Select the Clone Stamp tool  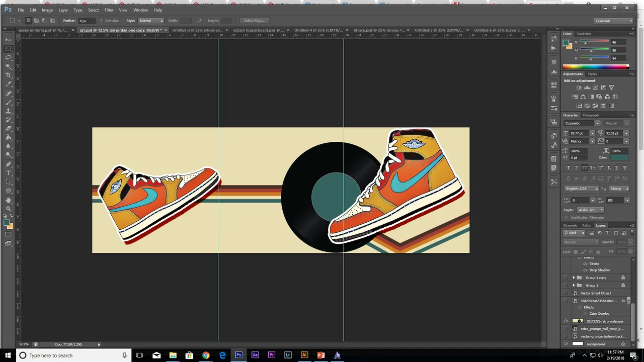(x=9, y=111)
